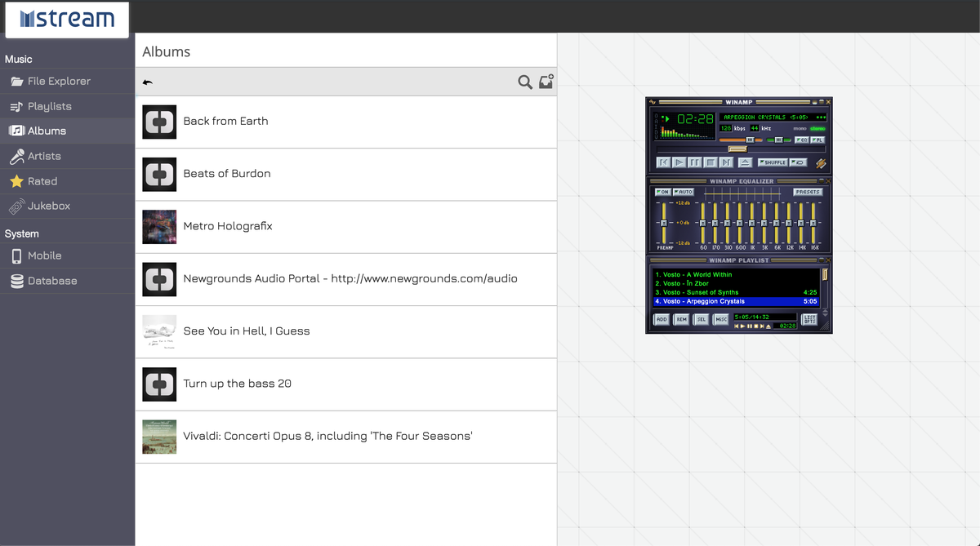Click the back arrow in Albums toolbar
Viewport: 980px width, 546px height.
click(x=147, y=82)
